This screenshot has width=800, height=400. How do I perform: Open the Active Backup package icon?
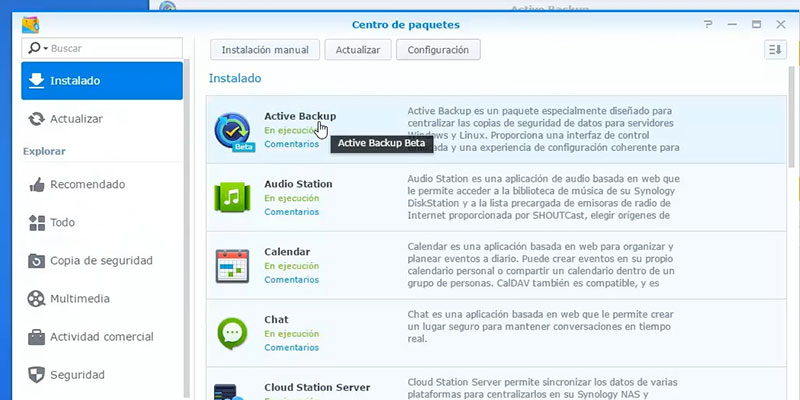pos(234,132)
